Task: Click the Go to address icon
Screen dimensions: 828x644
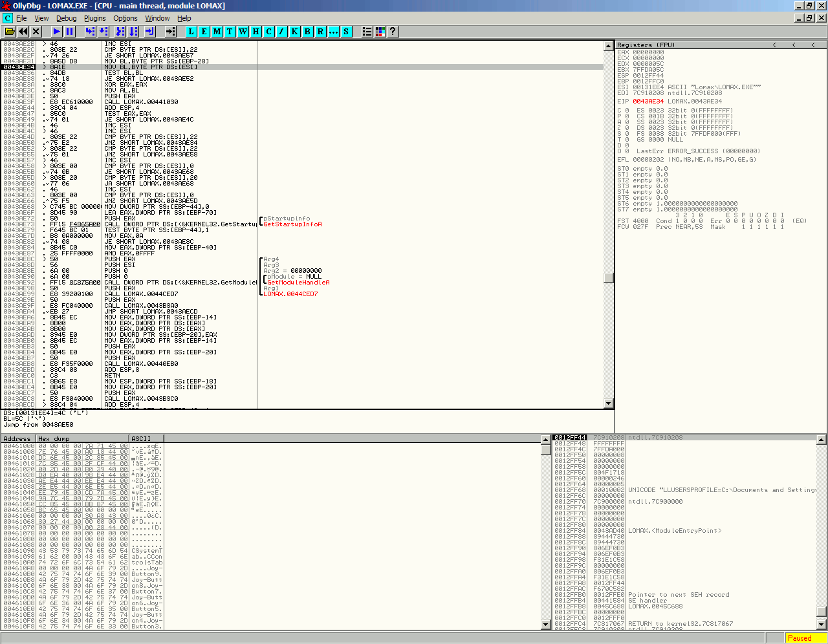Action: click(x=170, y=31)
